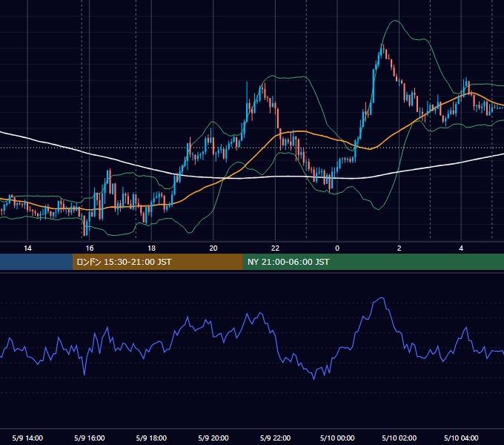Click the time axis label 18
Viewport: 504px width, 445px height.
pyautogui.click(x=151, y=248)
